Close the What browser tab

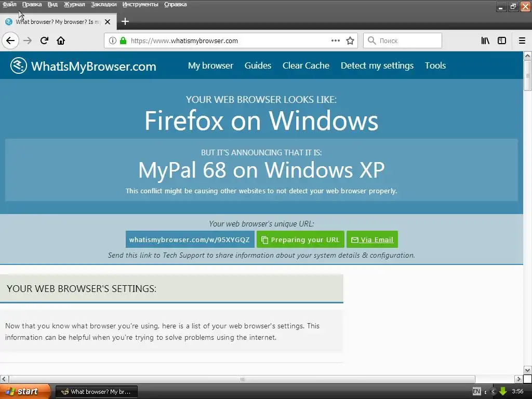(x=108, y=22)
